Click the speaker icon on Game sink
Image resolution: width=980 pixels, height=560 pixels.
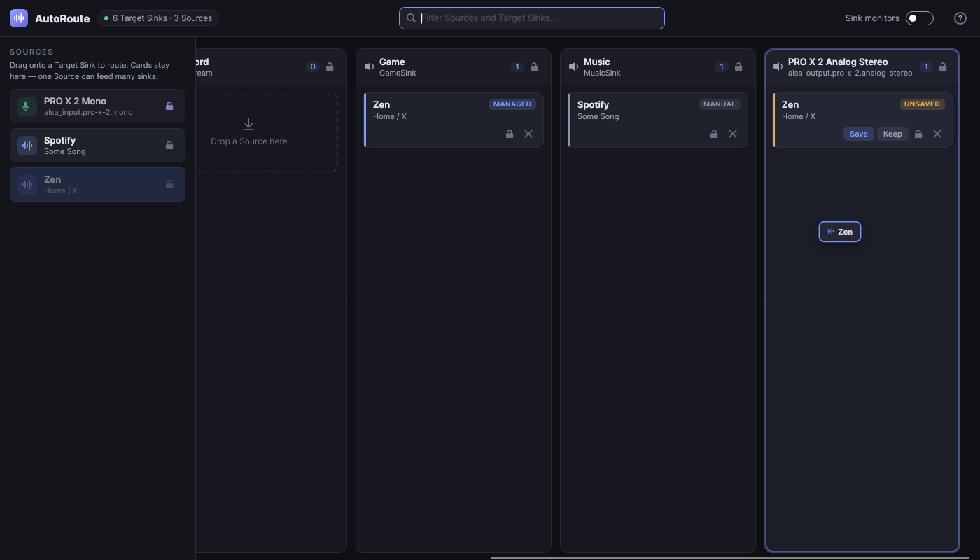tap(369, 66)
